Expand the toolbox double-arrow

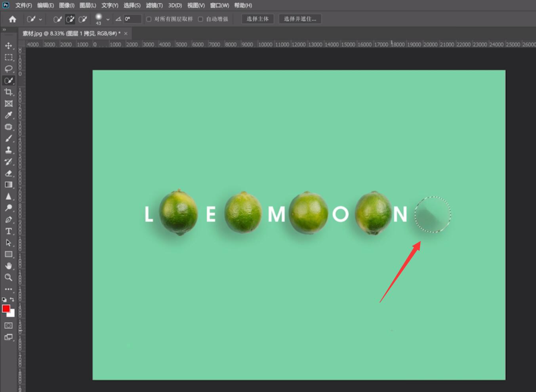(4, 30)
